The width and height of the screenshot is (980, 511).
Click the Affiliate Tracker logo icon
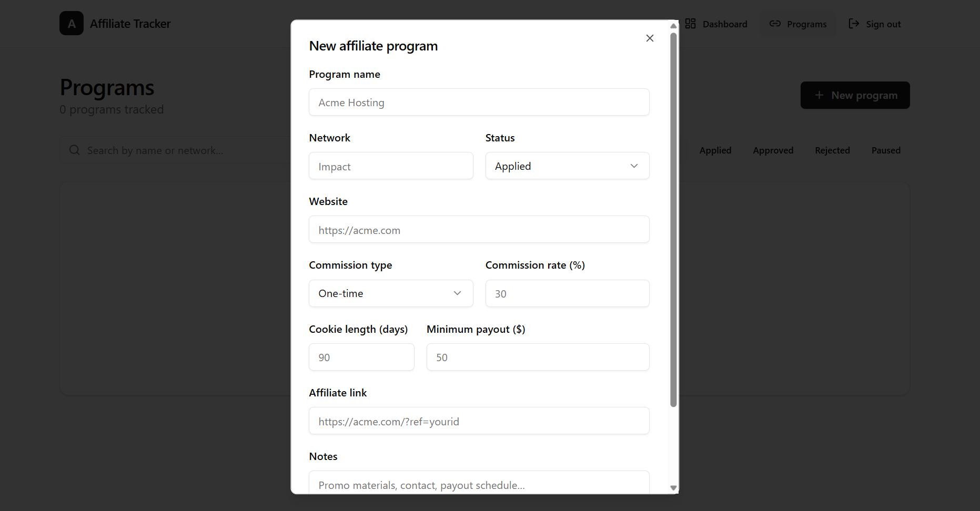(x=72, y=23)
